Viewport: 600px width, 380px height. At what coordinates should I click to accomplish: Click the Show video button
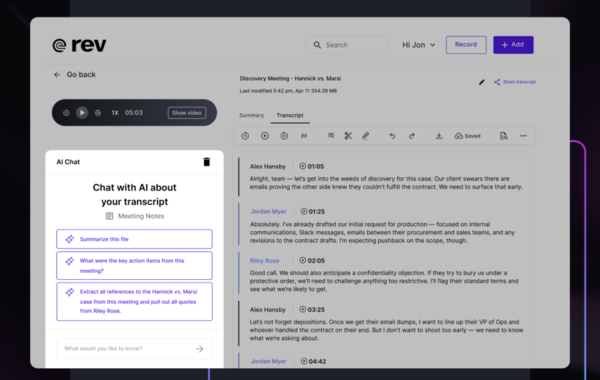click(187, 113)
